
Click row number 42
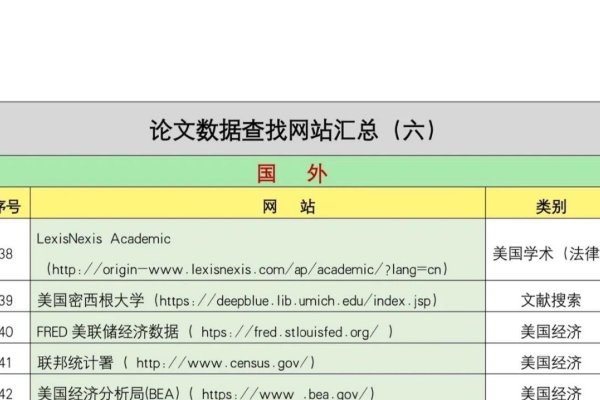7,394
